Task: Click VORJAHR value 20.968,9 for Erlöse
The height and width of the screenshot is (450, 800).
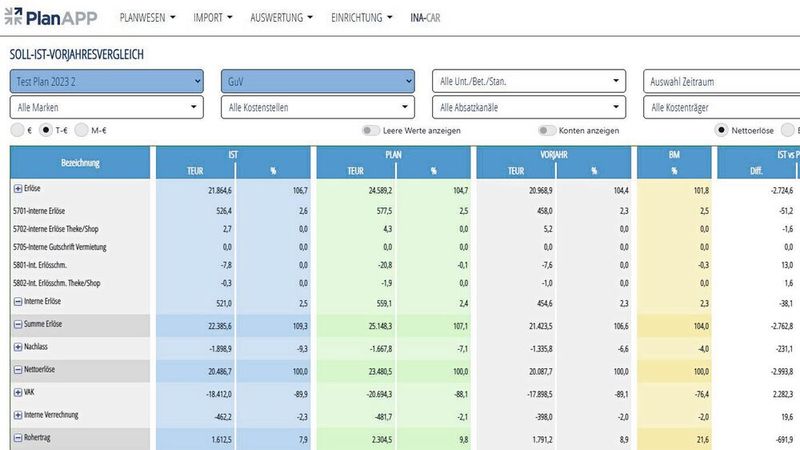Action: [540, 190]
